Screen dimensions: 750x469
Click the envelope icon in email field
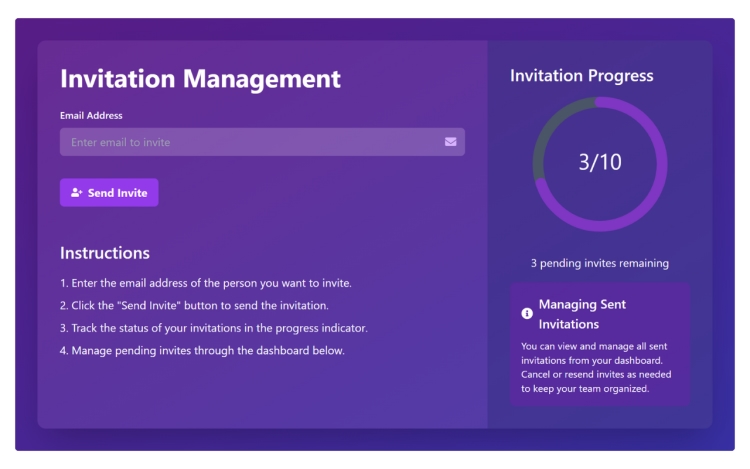(x=450, y=142)
